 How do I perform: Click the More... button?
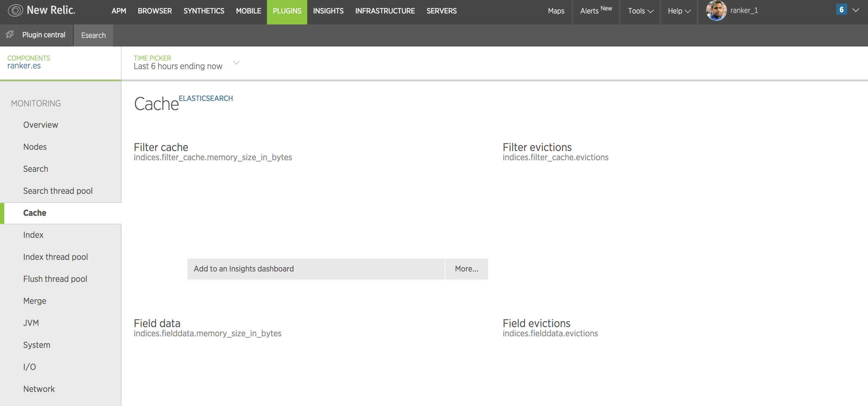point(466,269)
